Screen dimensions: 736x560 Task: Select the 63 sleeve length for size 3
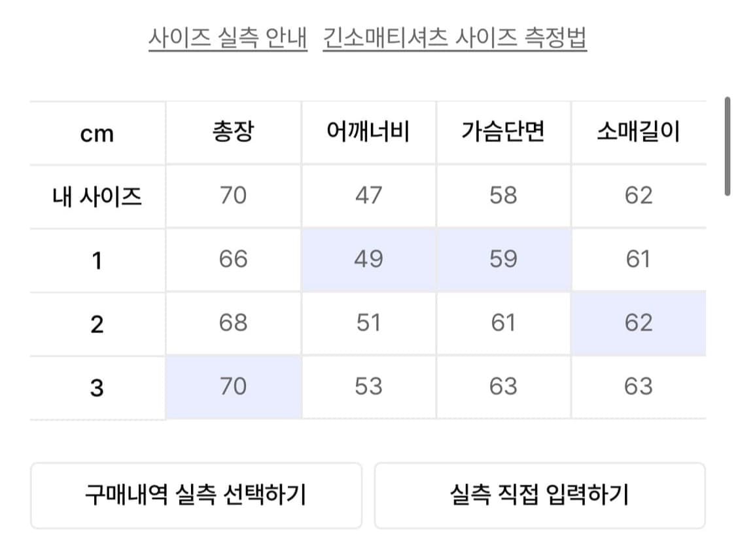click(x=639, y=386)
